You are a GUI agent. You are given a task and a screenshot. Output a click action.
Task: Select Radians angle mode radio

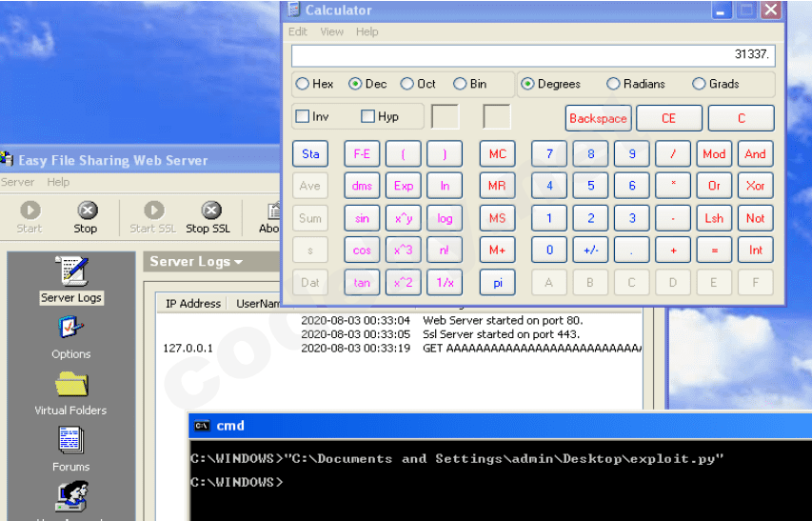click(613, 84)
